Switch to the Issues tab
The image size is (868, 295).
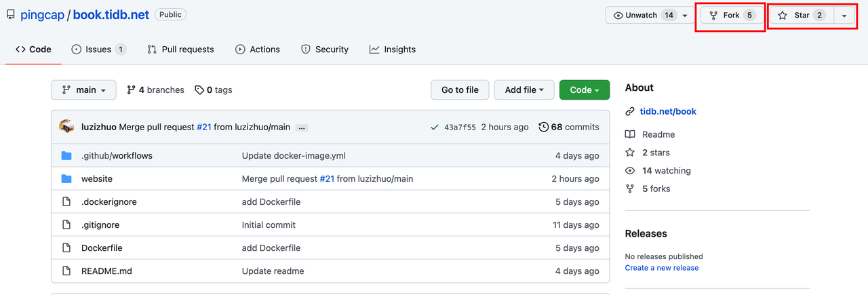tap(98, 50)
